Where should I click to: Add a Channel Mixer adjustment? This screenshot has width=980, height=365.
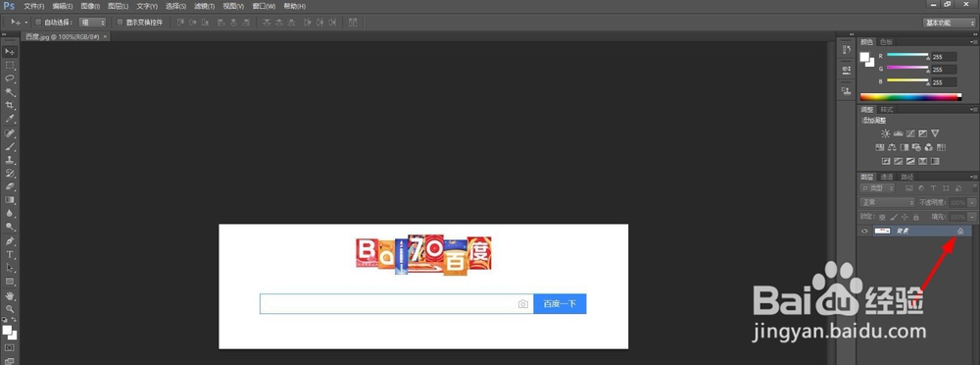(x=929, y=147)
